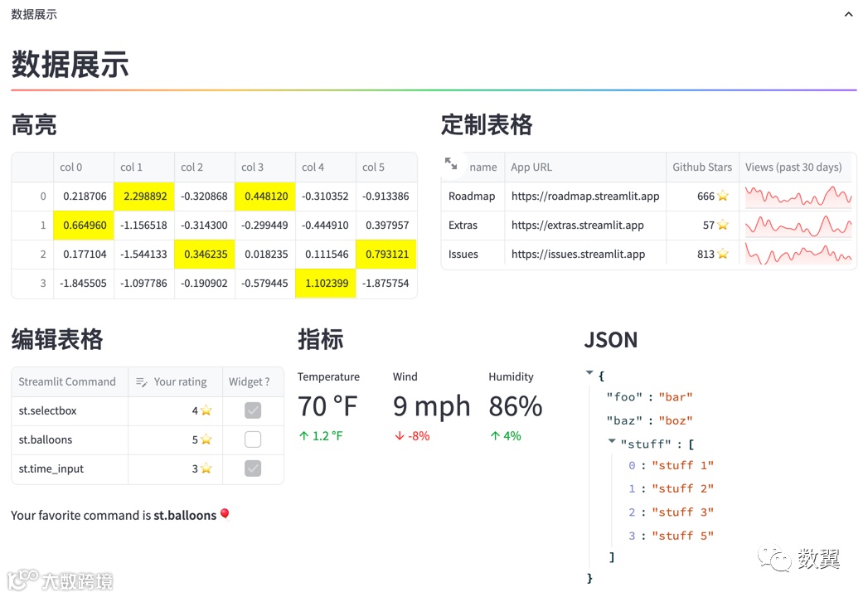
Task: Click the col 0 column header
Action: coord(84,167)
